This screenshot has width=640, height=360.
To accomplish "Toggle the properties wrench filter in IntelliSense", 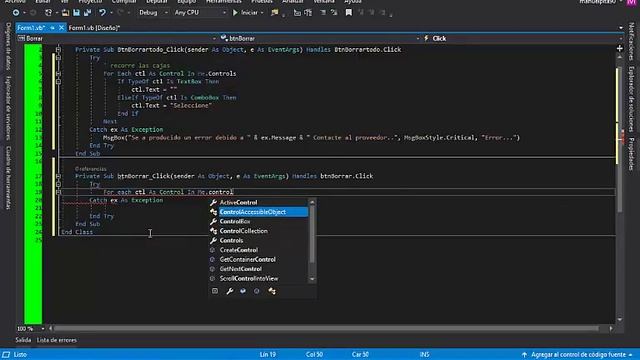I will click(x=230, y=291).
